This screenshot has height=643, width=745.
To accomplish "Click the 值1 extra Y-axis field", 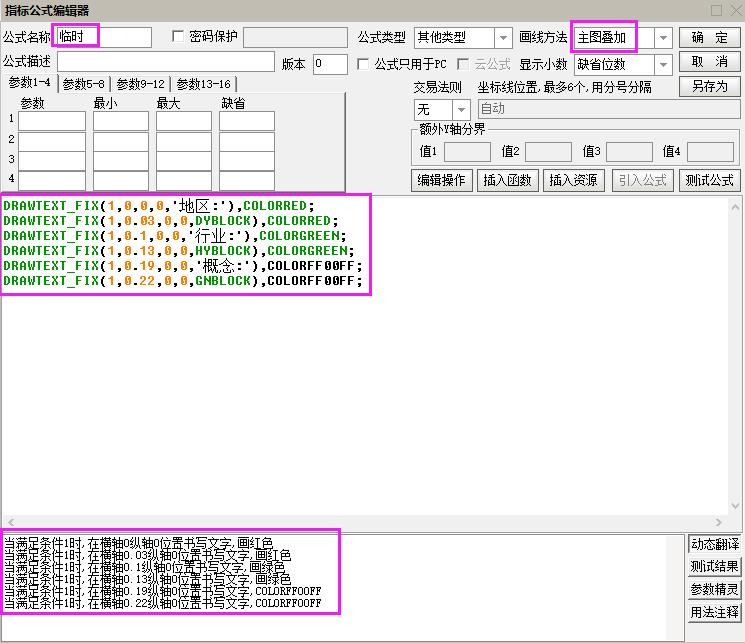I will 467,152.
